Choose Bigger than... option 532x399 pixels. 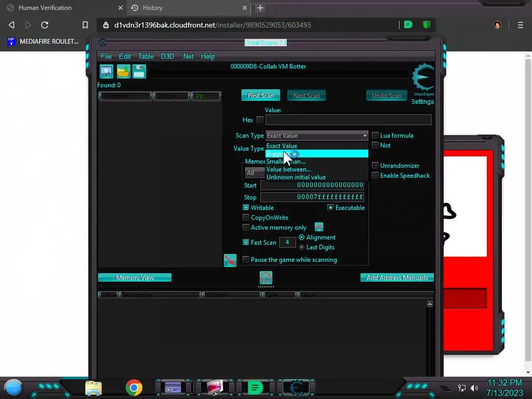coord(317,154)
